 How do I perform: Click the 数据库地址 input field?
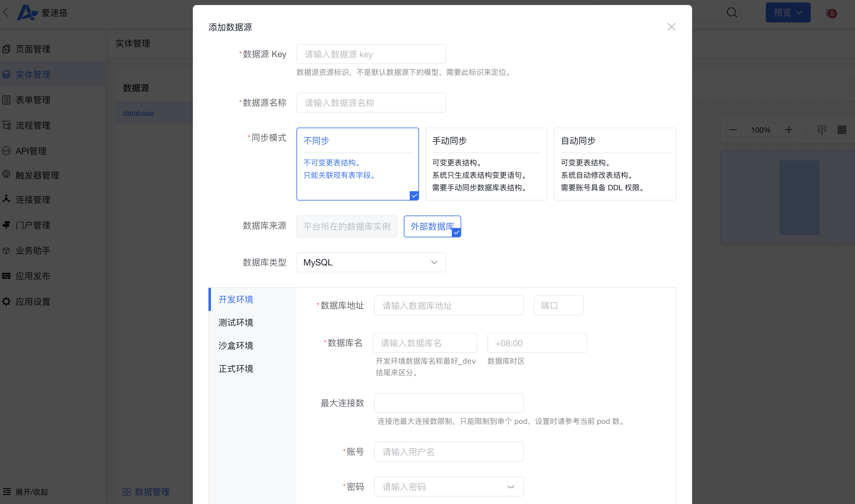(x=448, y=305)
